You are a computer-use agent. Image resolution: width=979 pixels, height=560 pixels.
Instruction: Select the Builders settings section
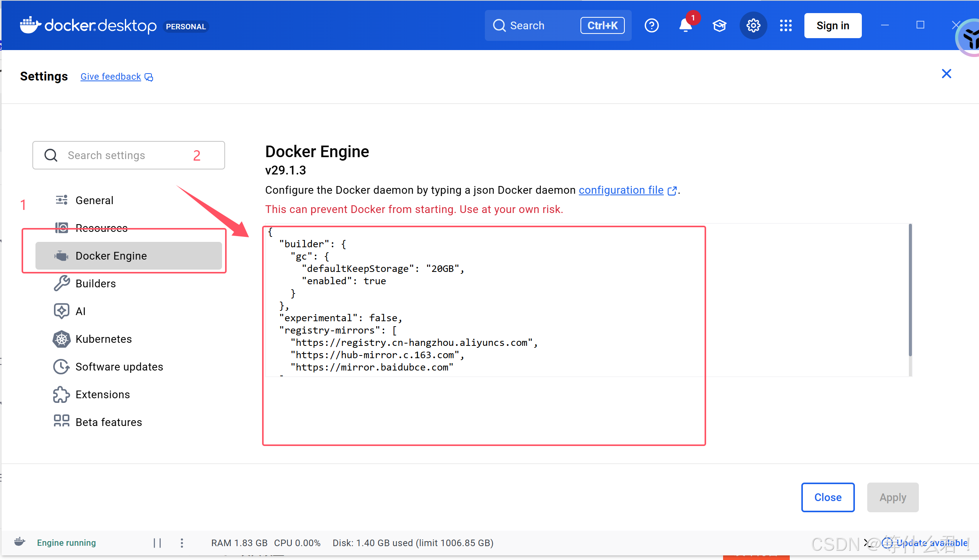point(96,283)
